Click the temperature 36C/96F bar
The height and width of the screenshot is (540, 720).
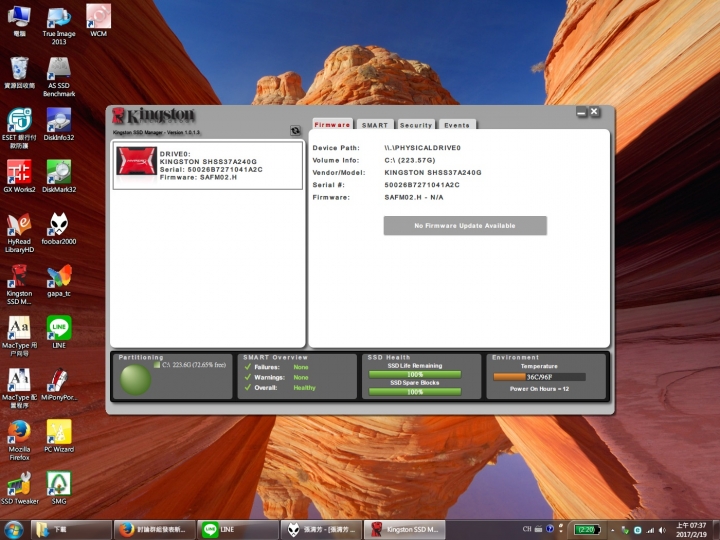[x=539, y=377]
